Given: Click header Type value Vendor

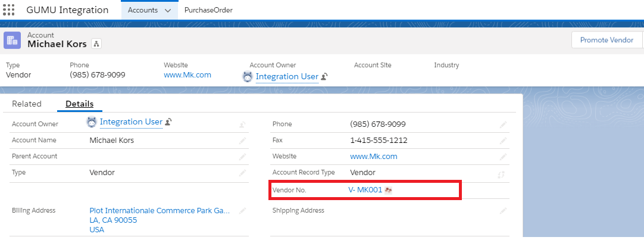Looking at the screenshot, I should [x=18, y=75].
